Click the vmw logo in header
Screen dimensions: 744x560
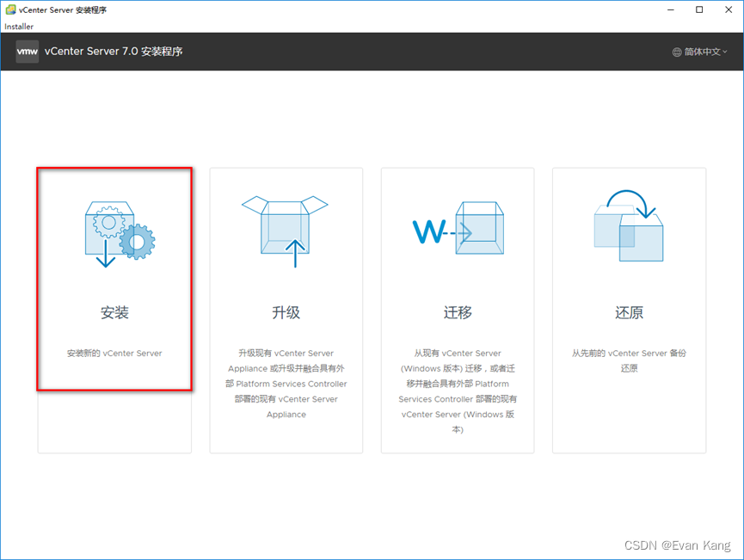point(27,52)
